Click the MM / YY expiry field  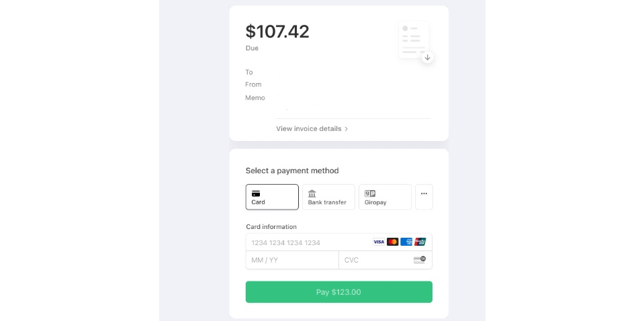[292, 260]
